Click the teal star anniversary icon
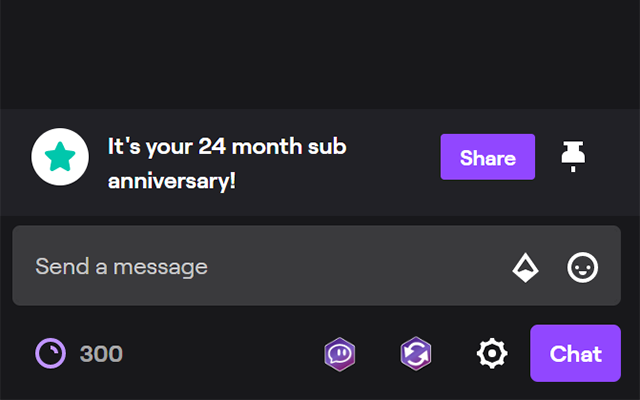This screenshot has width=640, height=400. click(60, 156)
